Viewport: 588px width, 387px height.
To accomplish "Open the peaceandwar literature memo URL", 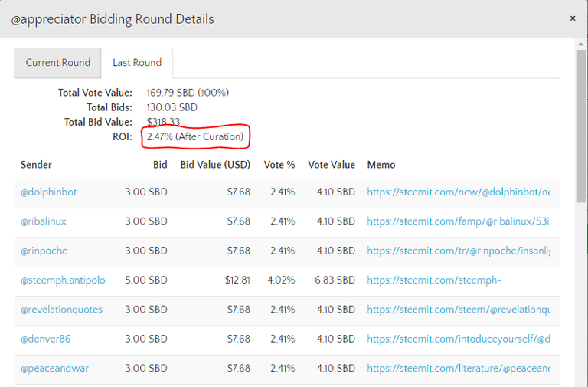I will coord(459,369).
